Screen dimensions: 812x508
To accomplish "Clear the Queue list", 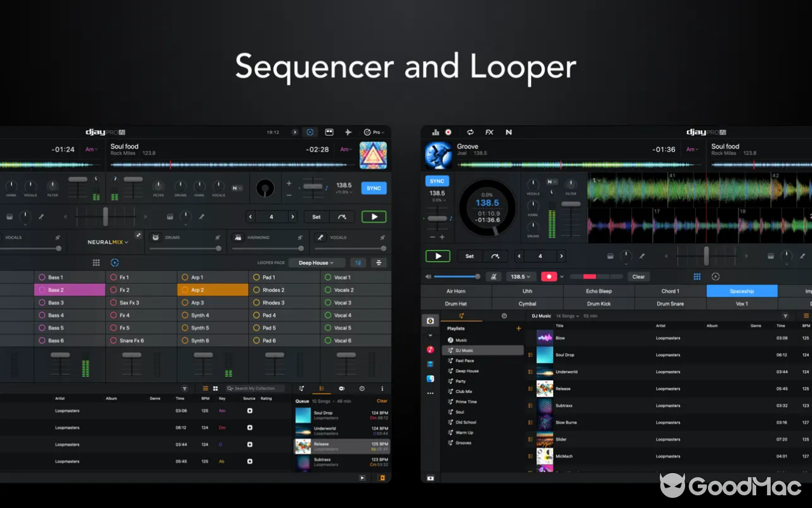I will point(381,401).
